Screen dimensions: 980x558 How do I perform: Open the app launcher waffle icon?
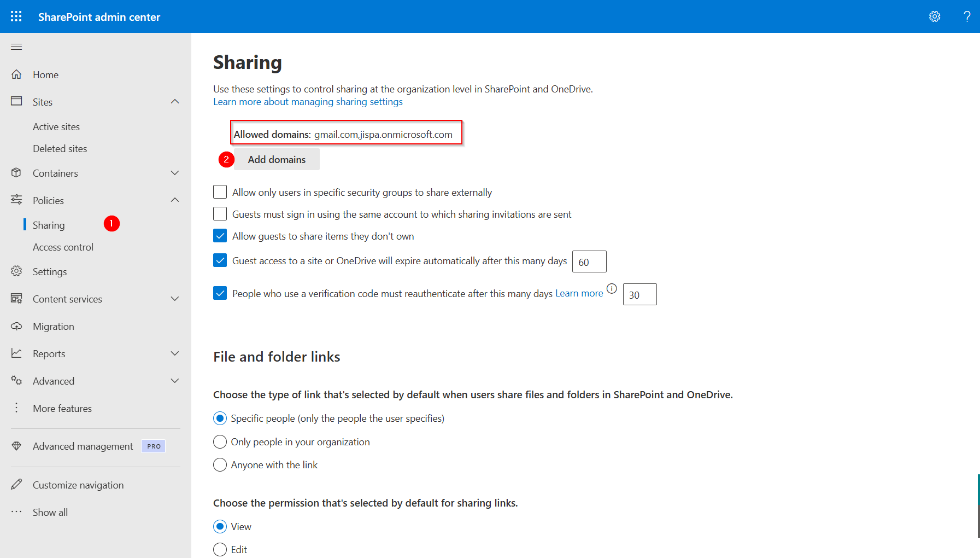(x=16, y=16)
